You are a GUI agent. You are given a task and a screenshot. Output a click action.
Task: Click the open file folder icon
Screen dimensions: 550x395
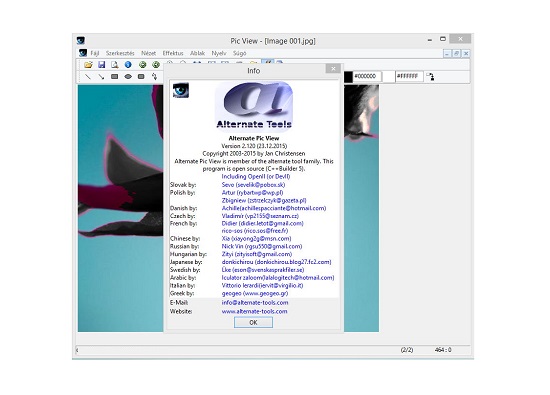tap(88, 65)
